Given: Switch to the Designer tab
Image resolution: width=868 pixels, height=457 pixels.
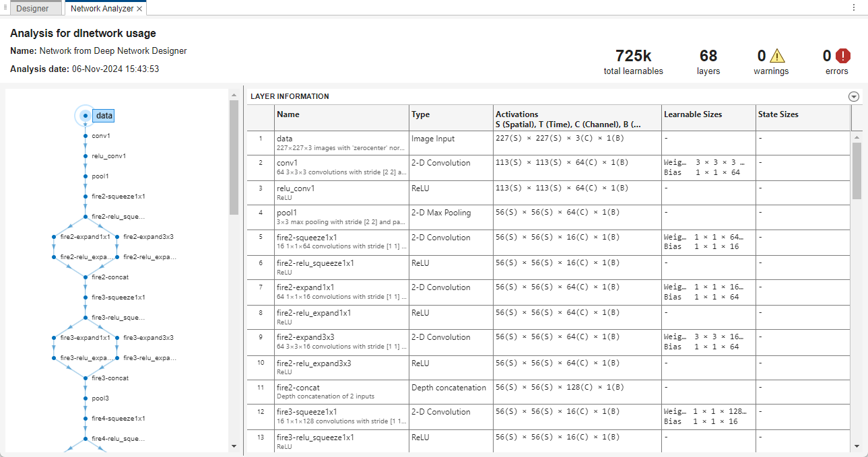Looking at the screenshot, I should point(32,9).
